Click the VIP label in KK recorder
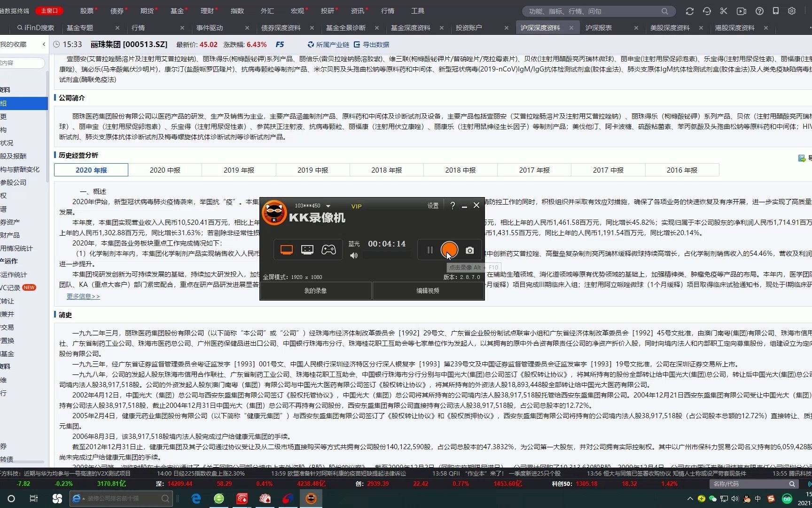812x508 pixels. 357,206
